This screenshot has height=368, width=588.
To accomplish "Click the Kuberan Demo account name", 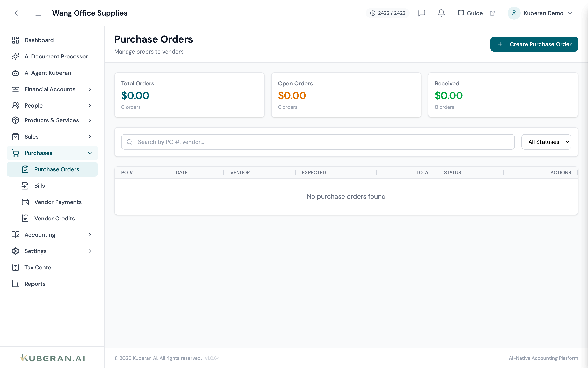I will [543, 13].
